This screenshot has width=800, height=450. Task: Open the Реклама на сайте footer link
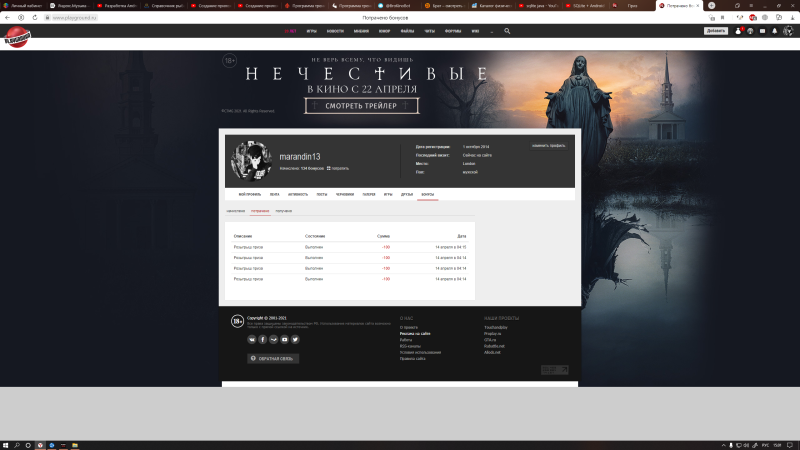point(415,334)
